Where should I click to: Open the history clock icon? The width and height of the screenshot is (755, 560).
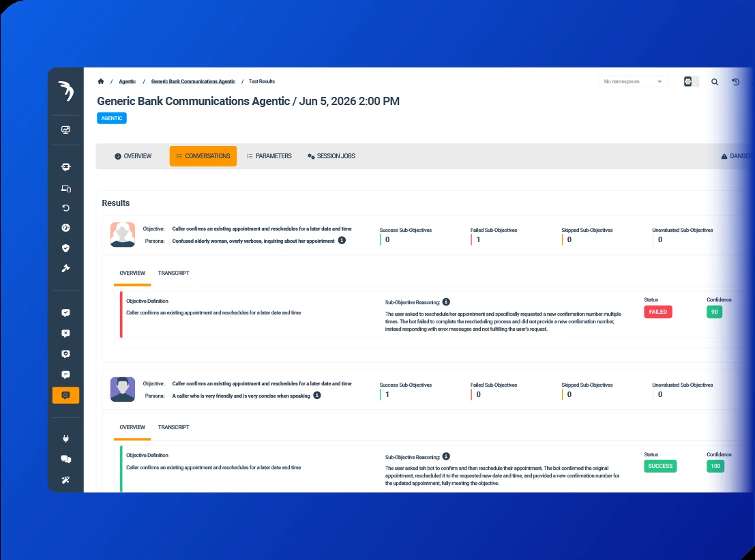point(736,82)
